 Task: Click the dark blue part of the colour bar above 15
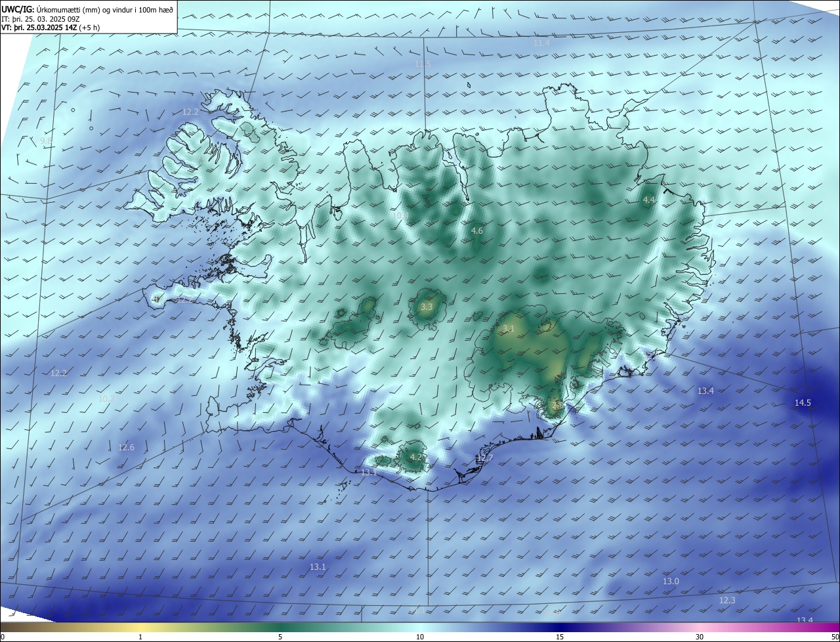coord(560,627)
